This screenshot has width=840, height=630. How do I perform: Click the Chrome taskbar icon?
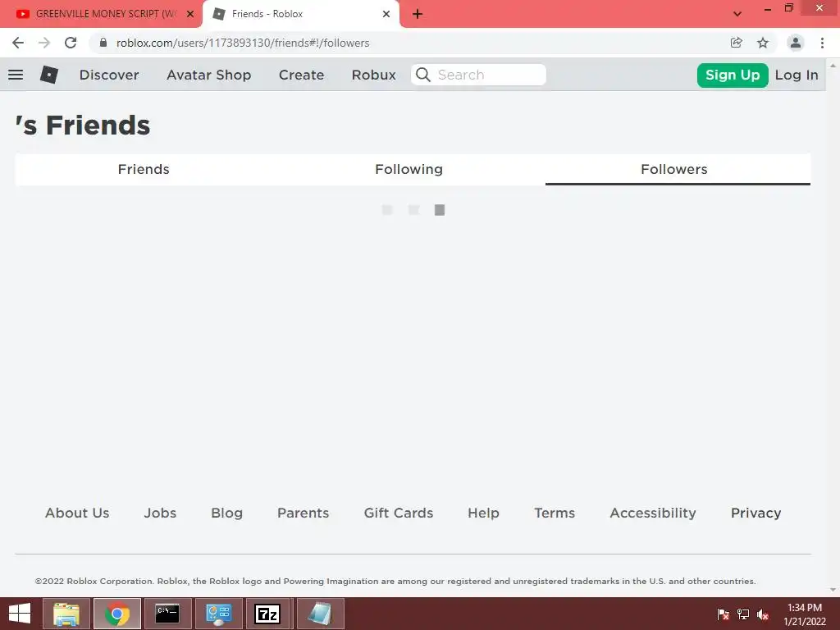(x=116, y=614)
